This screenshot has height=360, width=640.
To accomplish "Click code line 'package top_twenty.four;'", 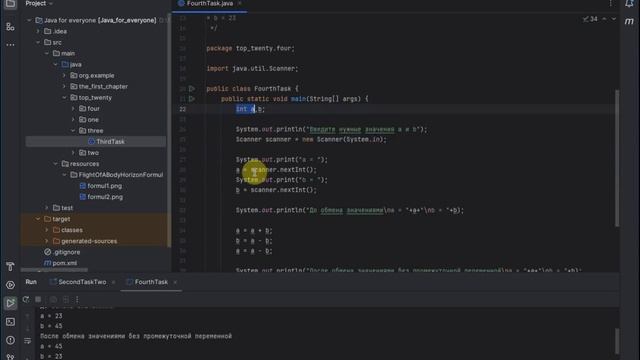I will (250, 48).
